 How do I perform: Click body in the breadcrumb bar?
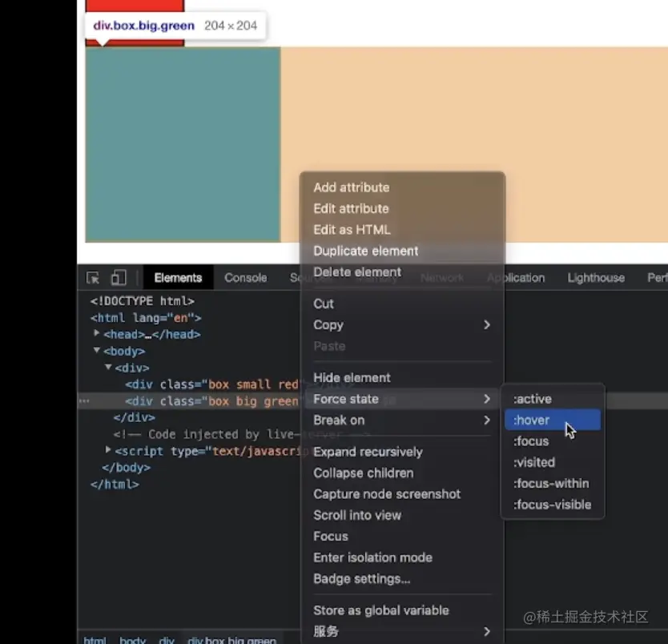(x=132, y=640)
